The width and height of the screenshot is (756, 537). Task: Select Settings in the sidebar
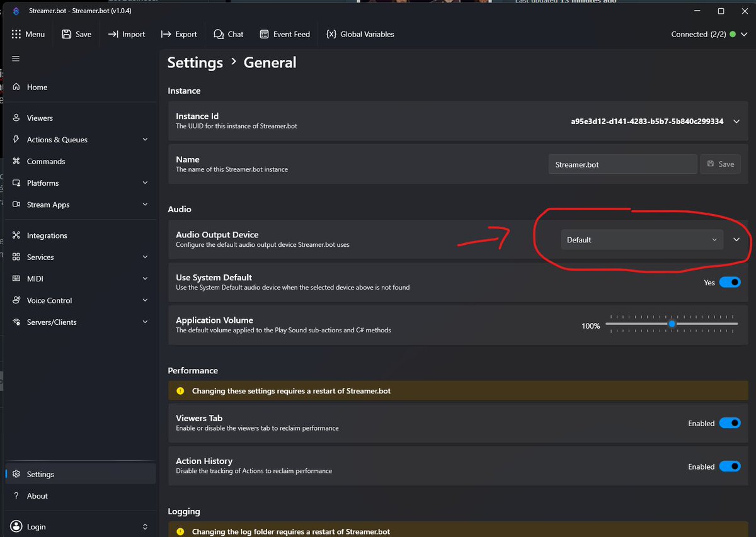point(80,474)
